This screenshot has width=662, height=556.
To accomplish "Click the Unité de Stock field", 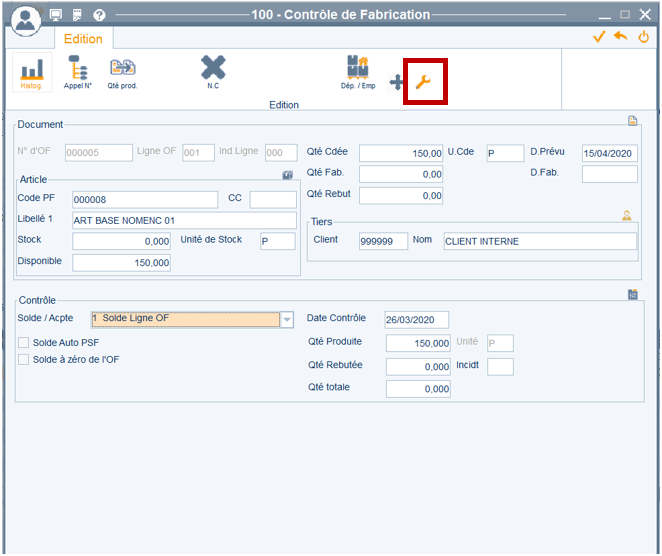I will [x=278, y=241].
